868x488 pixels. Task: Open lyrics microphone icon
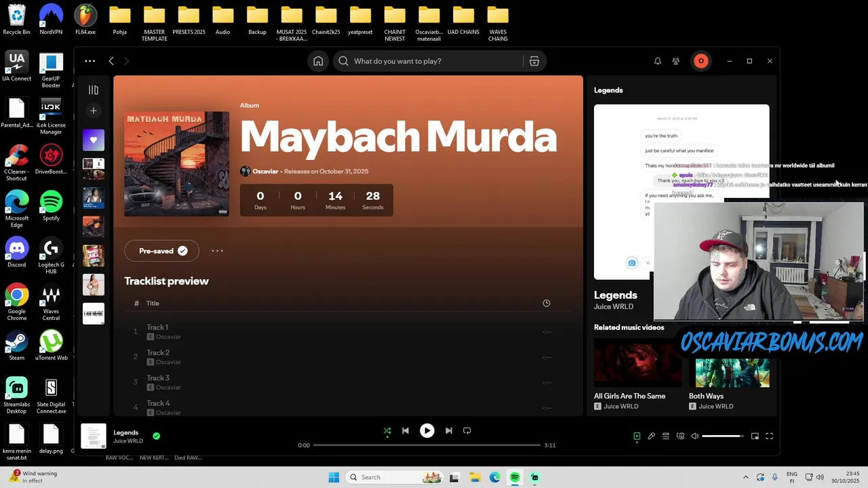(651, 436)
